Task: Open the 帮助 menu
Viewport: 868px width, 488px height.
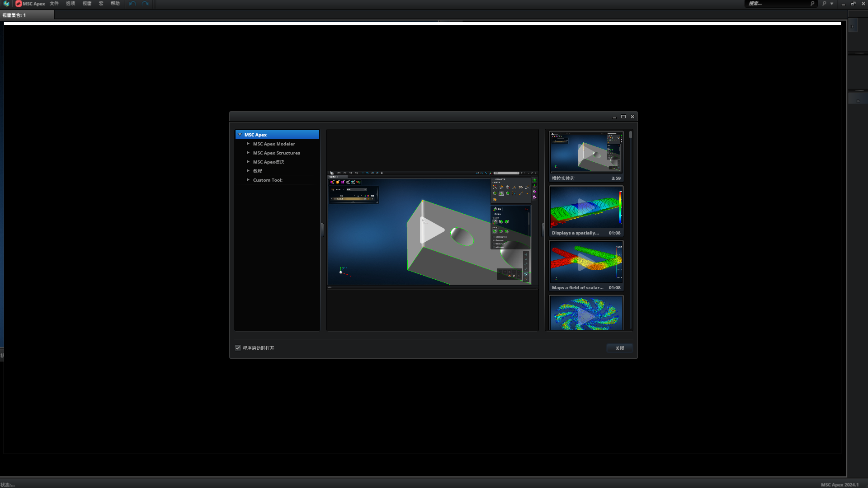Action: (x=115, y=4)
